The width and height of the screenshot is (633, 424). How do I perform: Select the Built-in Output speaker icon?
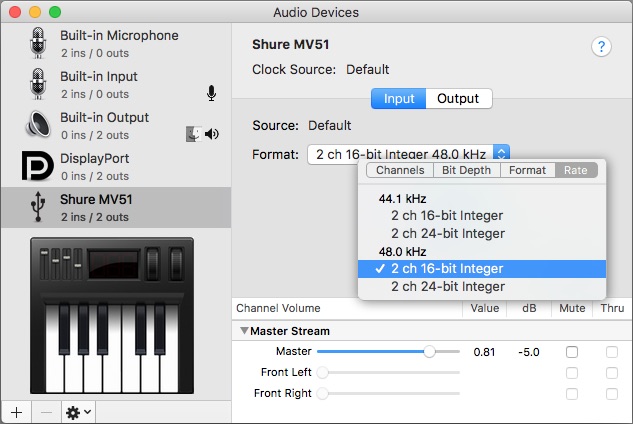point(38,125)
